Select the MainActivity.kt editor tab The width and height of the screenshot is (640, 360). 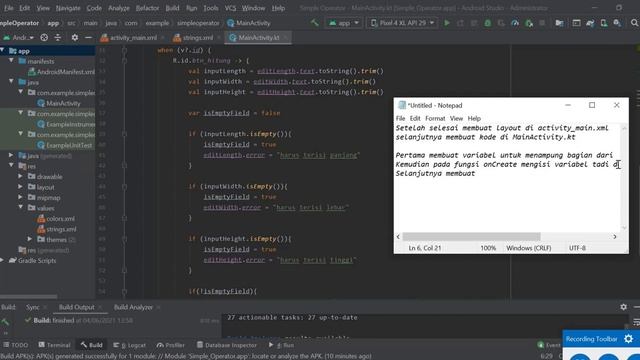[x=259, y=38]
